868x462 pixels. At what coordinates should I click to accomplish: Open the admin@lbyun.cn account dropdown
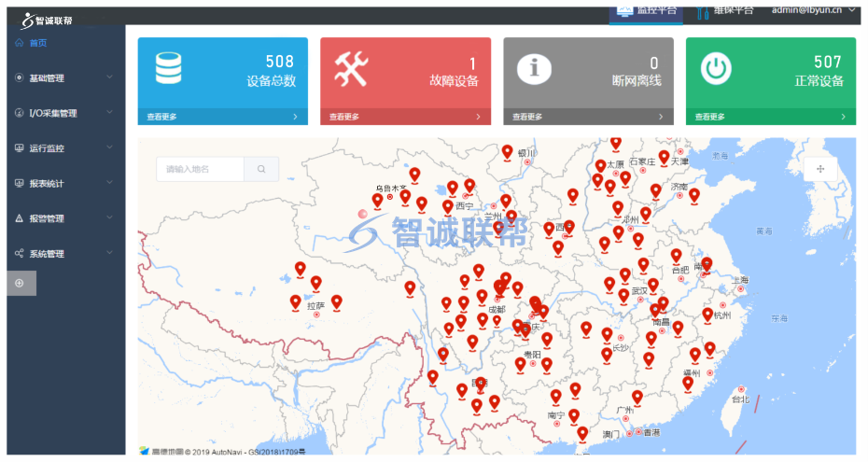(x=812, y=10)
